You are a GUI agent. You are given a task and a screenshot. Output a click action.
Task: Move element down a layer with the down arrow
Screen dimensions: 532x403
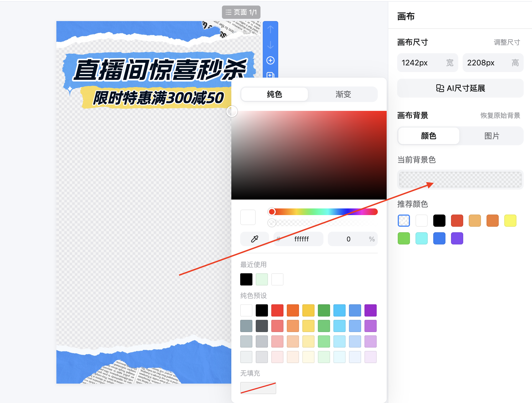270,45
